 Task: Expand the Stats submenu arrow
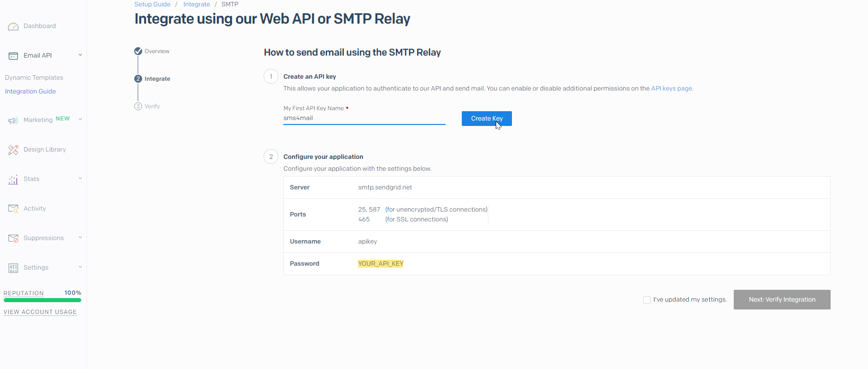(x=80, y=179)
